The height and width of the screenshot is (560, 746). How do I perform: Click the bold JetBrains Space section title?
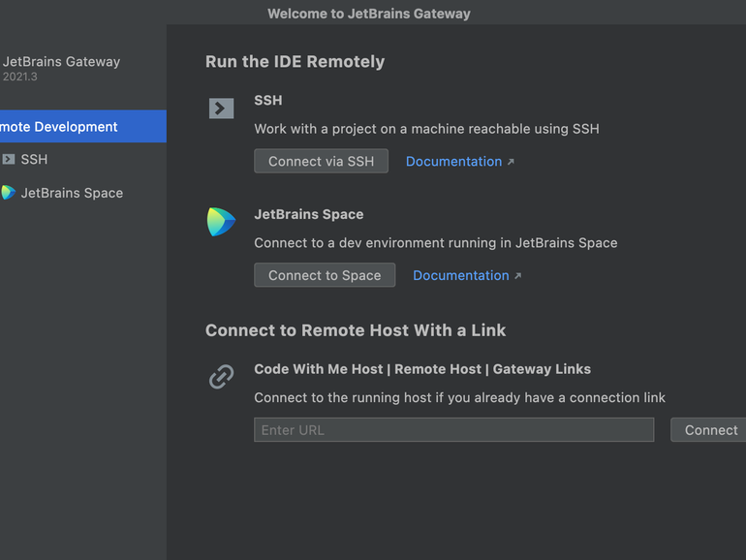(309, 214)
